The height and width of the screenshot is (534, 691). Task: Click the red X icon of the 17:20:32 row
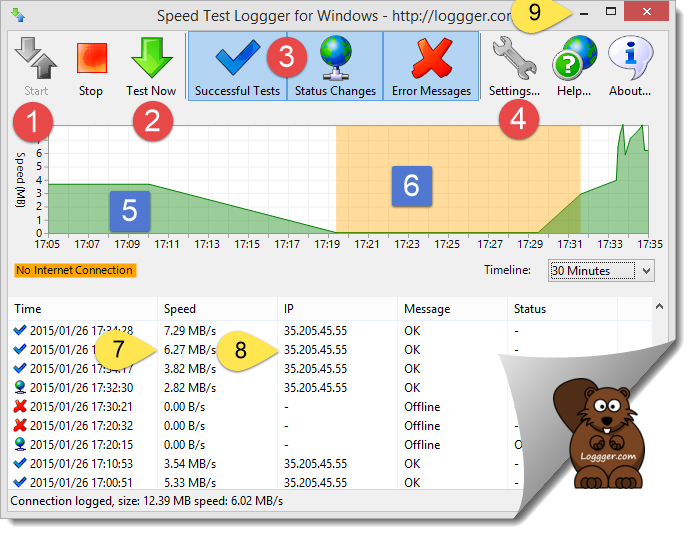pyautogui.click(x=20, y=425)
